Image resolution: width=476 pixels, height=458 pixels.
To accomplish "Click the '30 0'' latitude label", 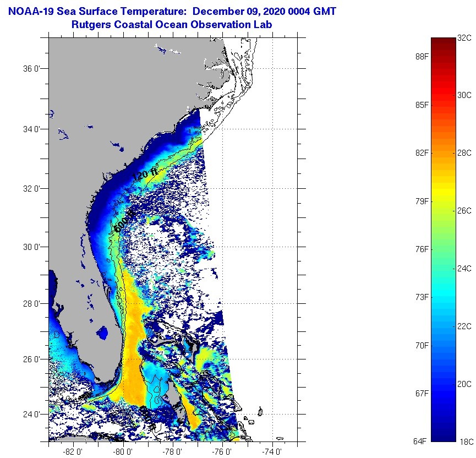I will [x=31, y=247].
